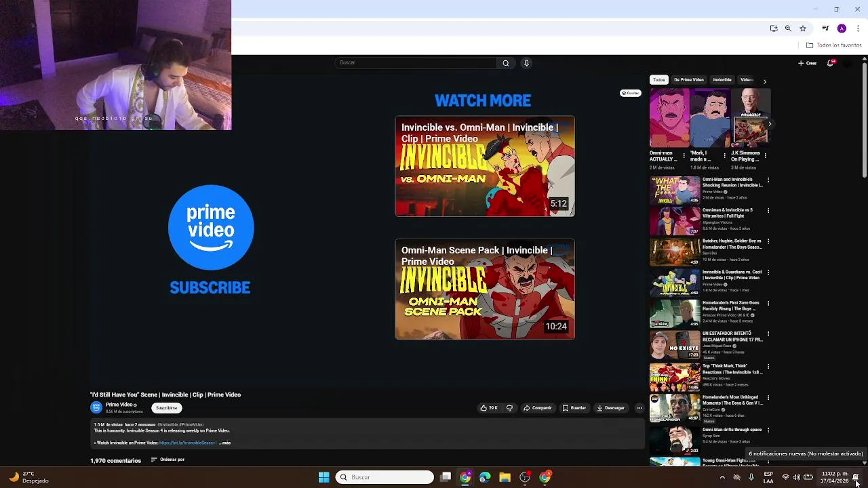
Task: Open the Ordenar por comments sort dropdown
Action: pyautogui.click(x=167, y=460)
